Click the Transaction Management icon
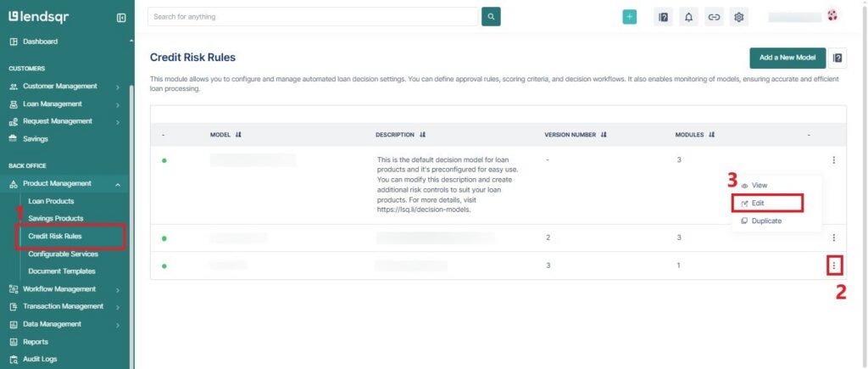The image size is (868, 369). [x=14, y=306]
